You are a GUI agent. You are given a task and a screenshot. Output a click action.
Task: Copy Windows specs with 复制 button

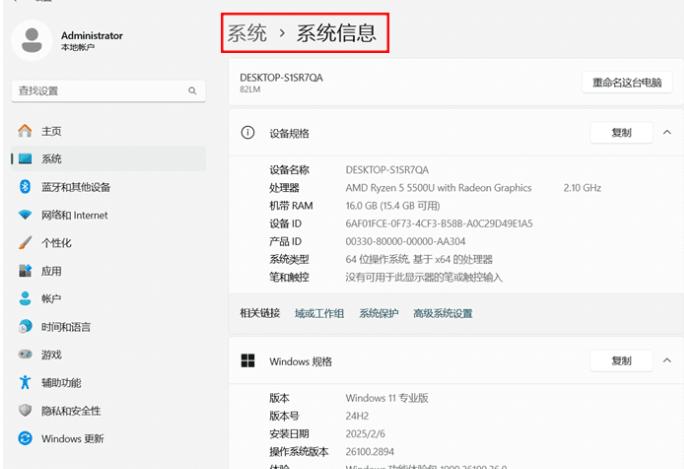click(621, 360)
